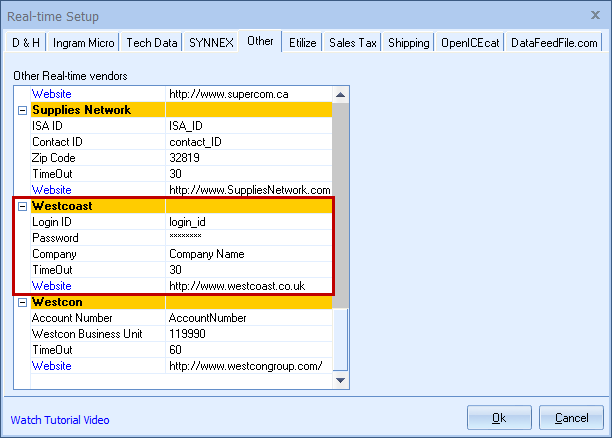This screenshot has width=612, height=438.
Task: Collapse the Supplies Network group
Action: click(x=22, y=110)
